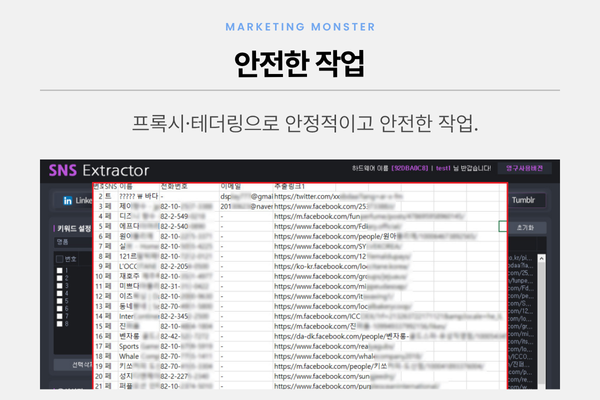600x400 pixels.
Task: Check keyword row 5 checkbox
Action: (x=60, y=301)
